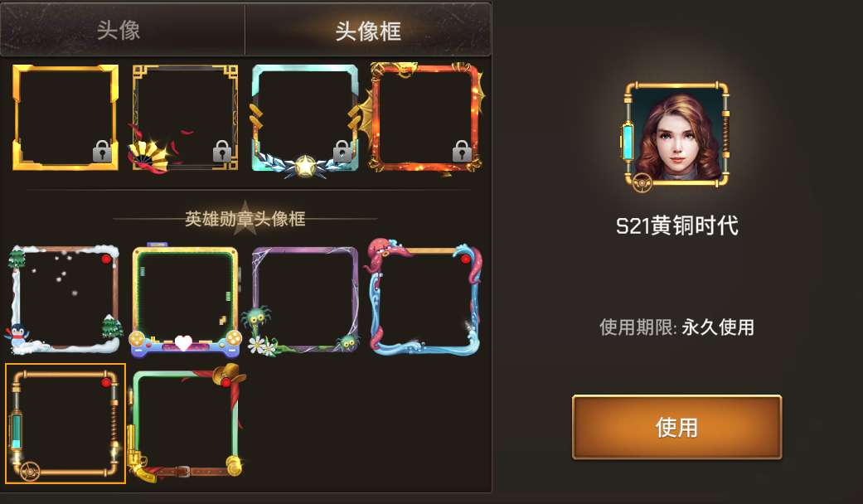Open the 头像框 tab
863x504 pixels.
pyautogui.click(x=367, y=30)
